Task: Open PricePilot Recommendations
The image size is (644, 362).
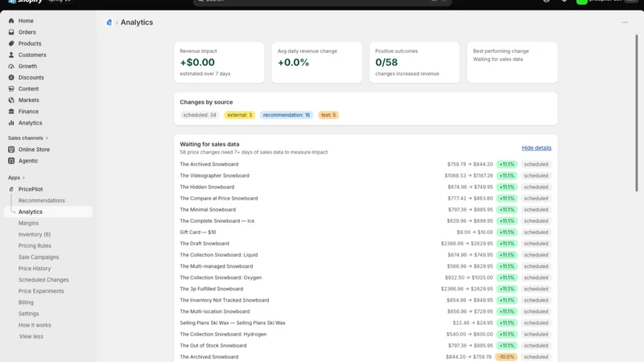Action: pos(42,200)
